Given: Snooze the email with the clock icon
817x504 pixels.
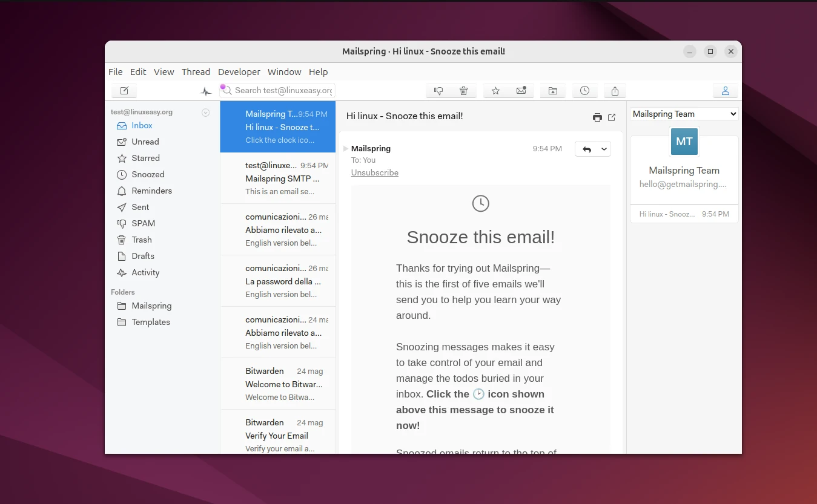Looking at the screenshot, I should (x=584, y=90).
